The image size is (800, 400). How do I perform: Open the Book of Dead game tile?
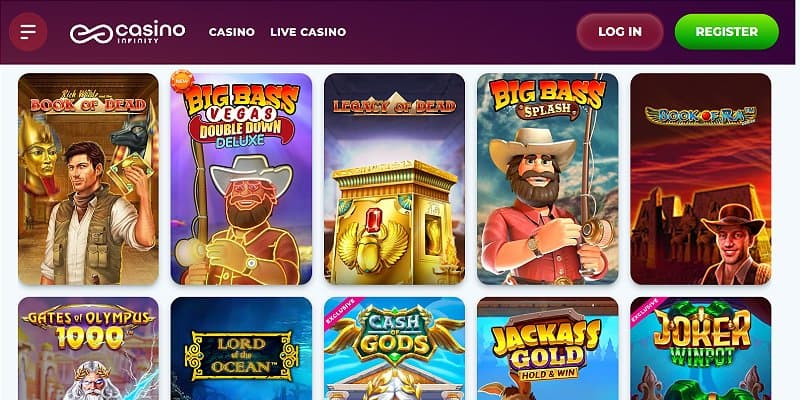click(x=88, y=179)
